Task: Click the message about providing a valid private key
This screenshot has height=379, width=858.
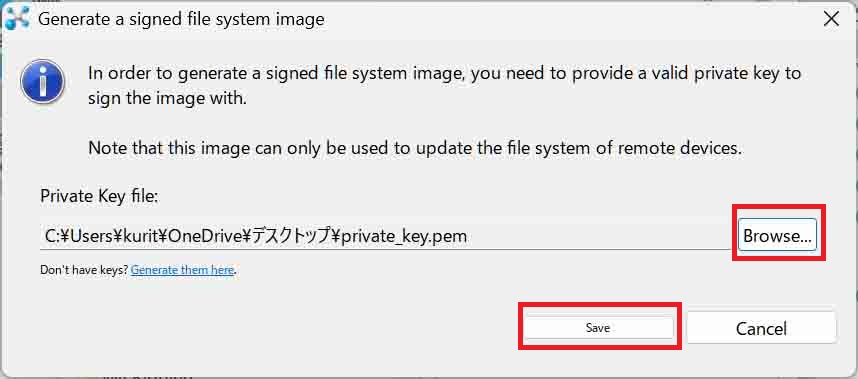Action: [x=444, y=73]
